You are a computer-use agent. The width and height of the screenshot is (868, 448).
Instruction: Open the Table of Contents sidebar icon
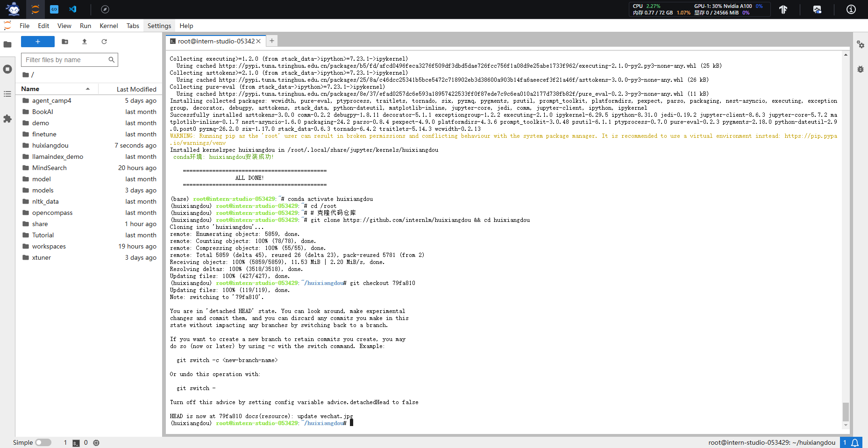(7, 94)
